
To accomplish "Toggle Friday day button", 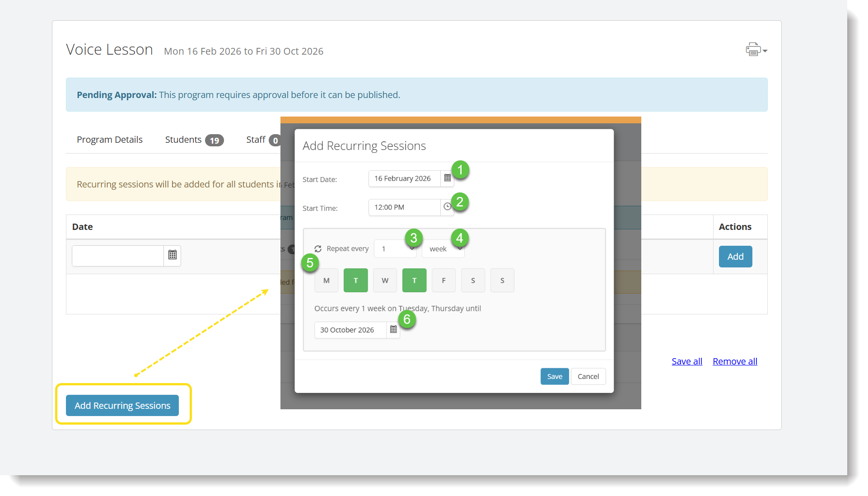I will pyautogui.click(x=443, y=281).
